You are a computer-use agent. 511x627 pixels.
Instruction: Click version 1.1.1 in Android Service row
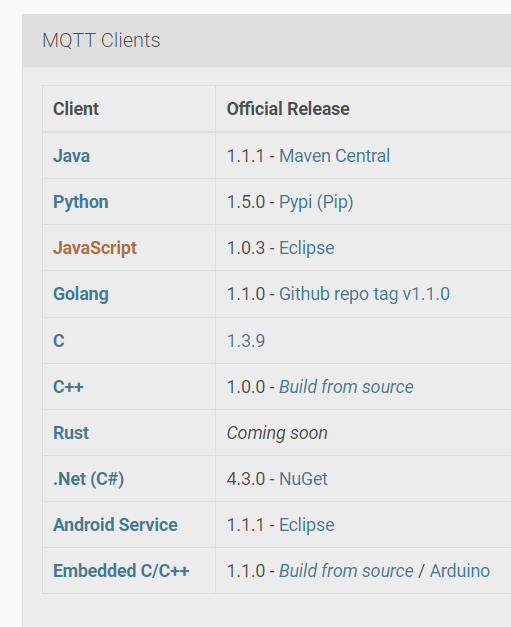[246, 525]
